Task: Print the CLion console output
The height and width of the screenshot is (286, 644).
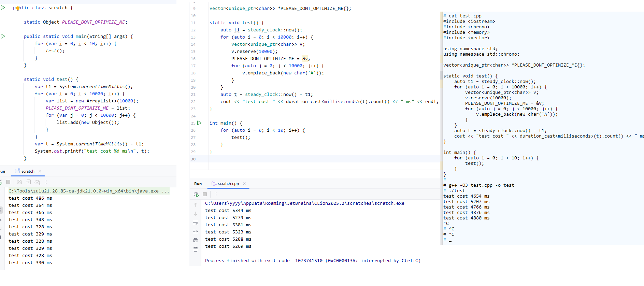Action: tap(196, 240)
